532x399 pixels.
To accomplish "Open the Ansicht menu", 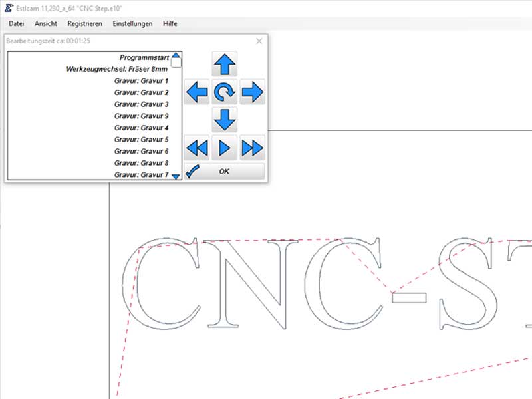I will coord(46,23).
